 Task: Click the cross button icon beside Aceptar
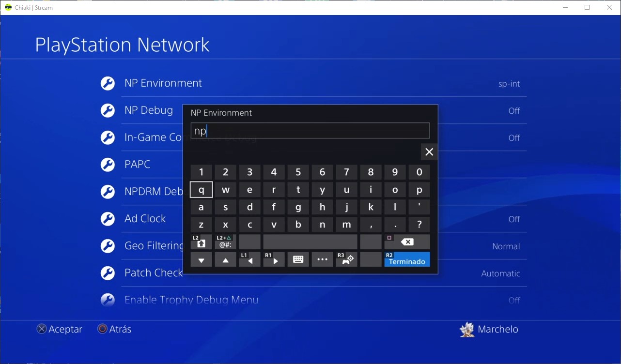[x=42, y=329]
